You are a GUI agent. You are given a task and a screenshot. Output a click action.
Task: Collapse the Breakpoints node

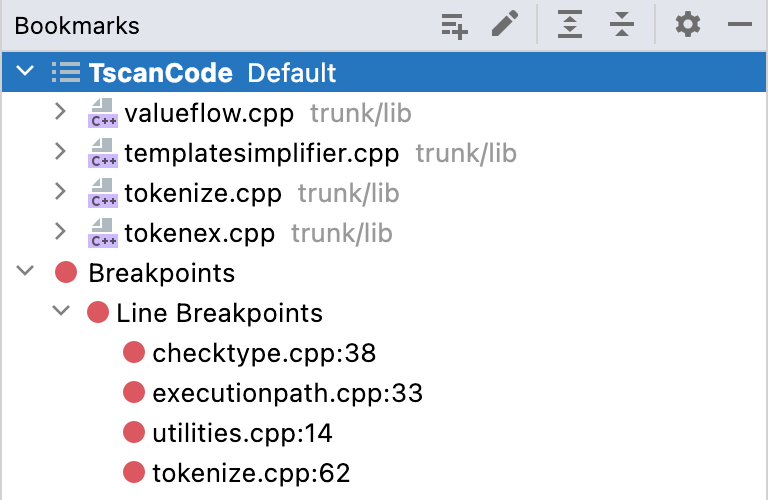click(x=25, y=273)
